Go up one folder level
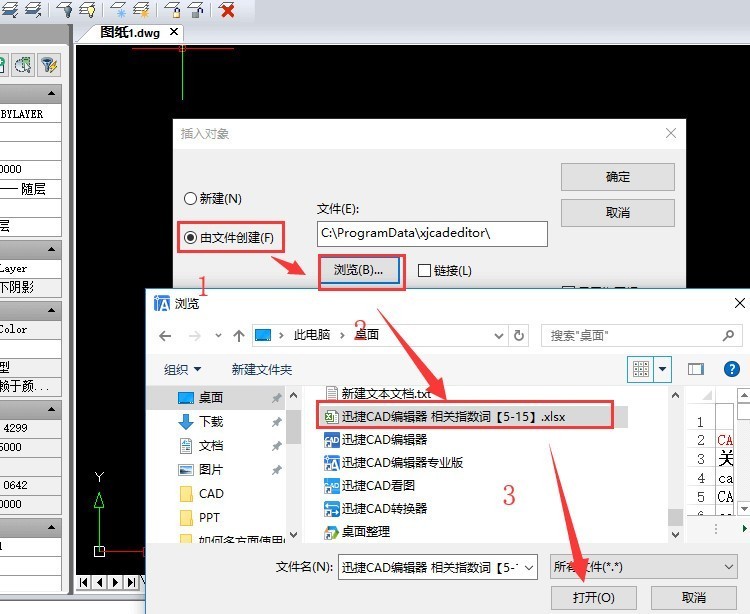750x614 pixels. pyautogui.click(x=239, y=336)
